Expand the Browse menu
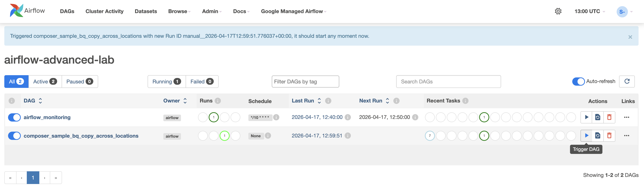The width and height of the screenshot is (644, 187). (x=179, y=11)
